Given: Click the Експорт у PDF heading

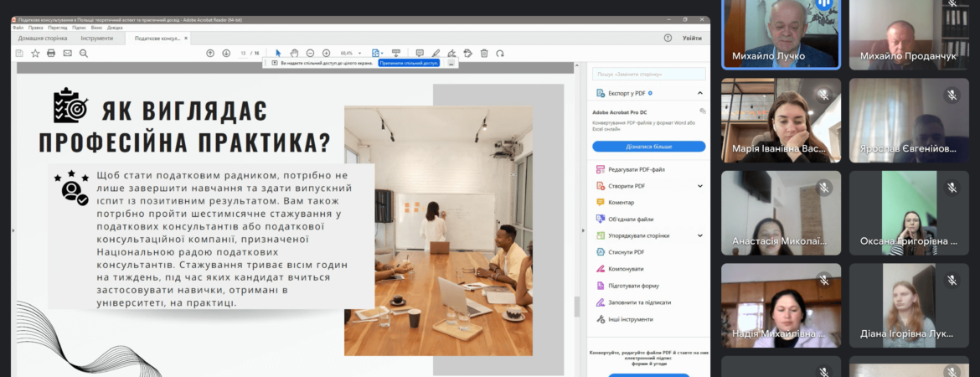Looking at the screenshot, I should click(627, 93).
